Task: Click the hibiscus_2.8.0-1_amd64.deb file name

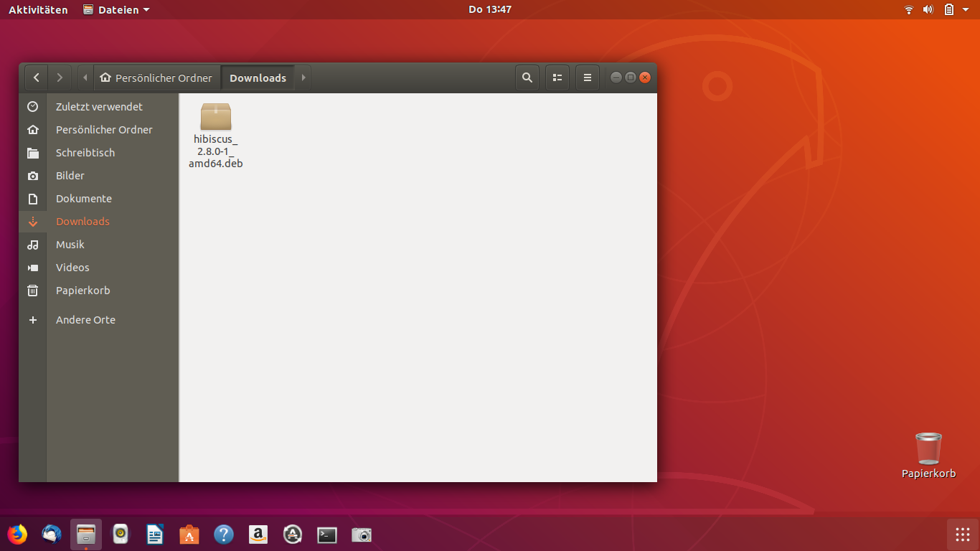Action: click(216, 151)
